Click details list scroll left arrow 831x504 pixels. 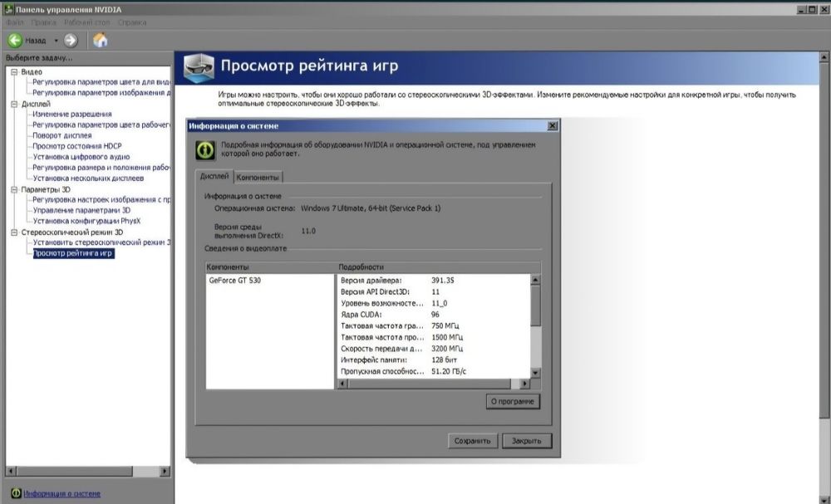tap(343, 384)
